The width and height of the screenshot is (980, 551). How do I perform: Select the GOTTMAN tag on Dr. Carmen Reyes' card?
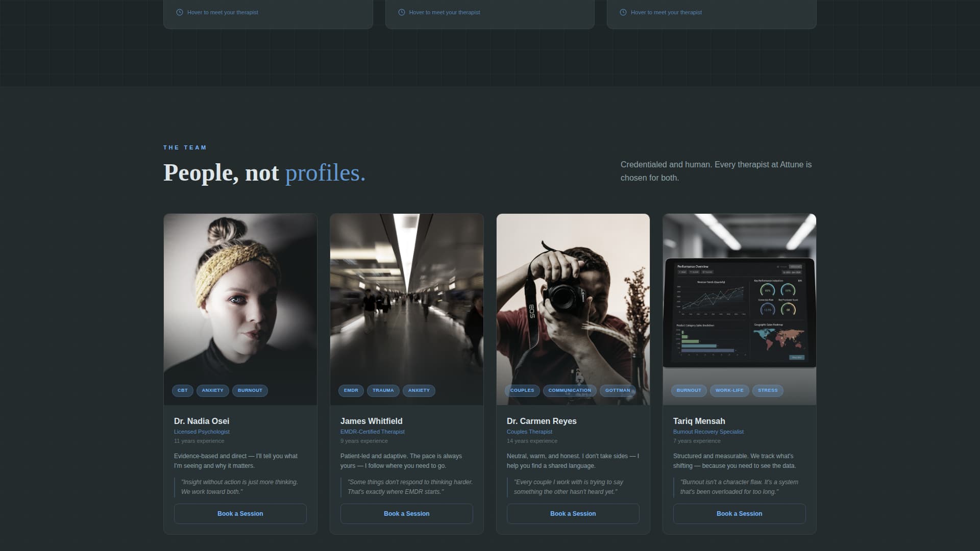pos(617,390)
